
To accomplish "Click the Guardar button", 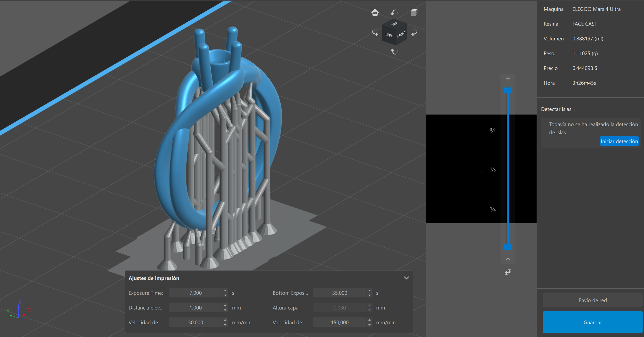I will pos(592,322).
